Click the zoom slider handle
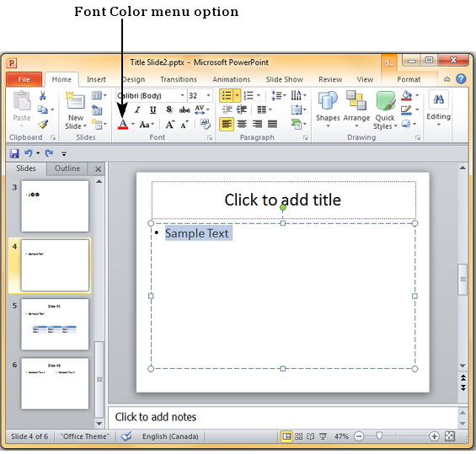476x454 pixels. click(x=379, y=436)
